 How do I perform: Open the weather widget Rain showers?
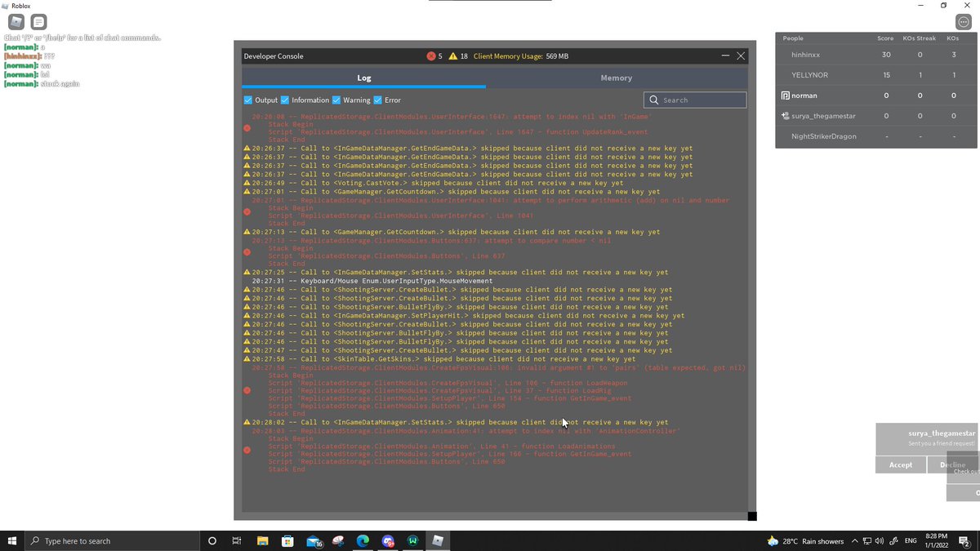806,540
